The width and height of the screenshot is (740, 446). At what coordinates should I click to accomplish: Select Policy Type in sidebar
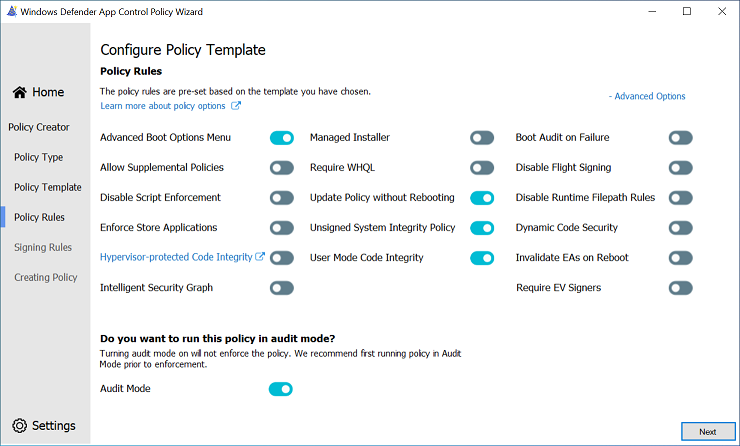39,157
